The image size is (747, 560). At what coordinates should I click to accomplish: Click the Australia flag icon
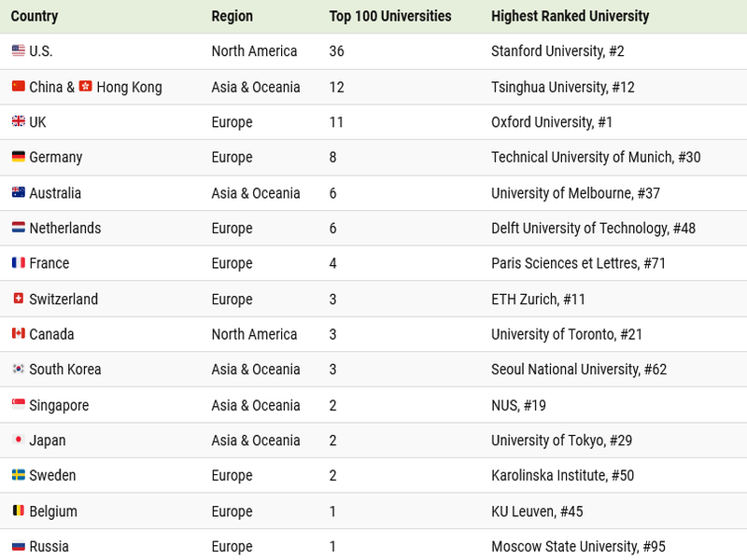pyautogui.click(x=18, y=192)
